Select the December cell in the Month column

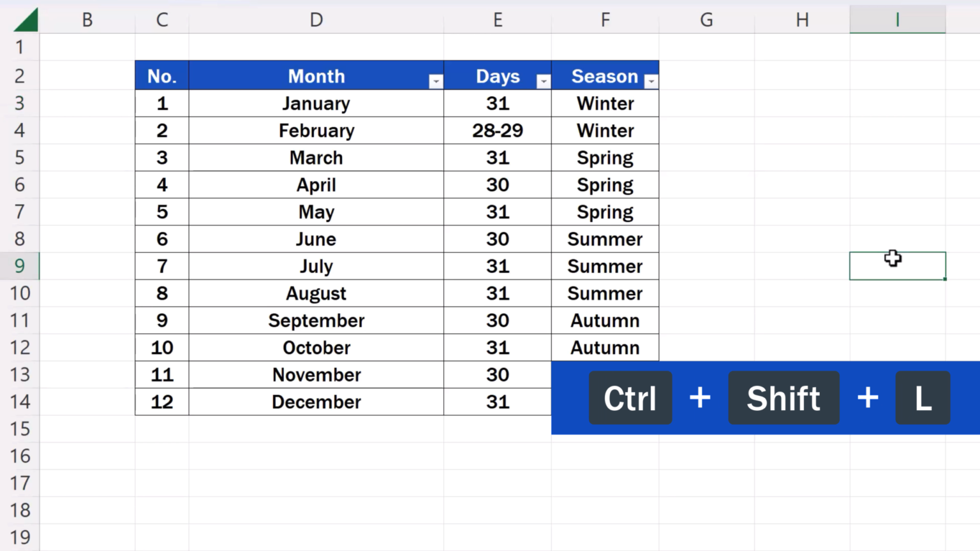pyautogui.click(x=316, y=402)
